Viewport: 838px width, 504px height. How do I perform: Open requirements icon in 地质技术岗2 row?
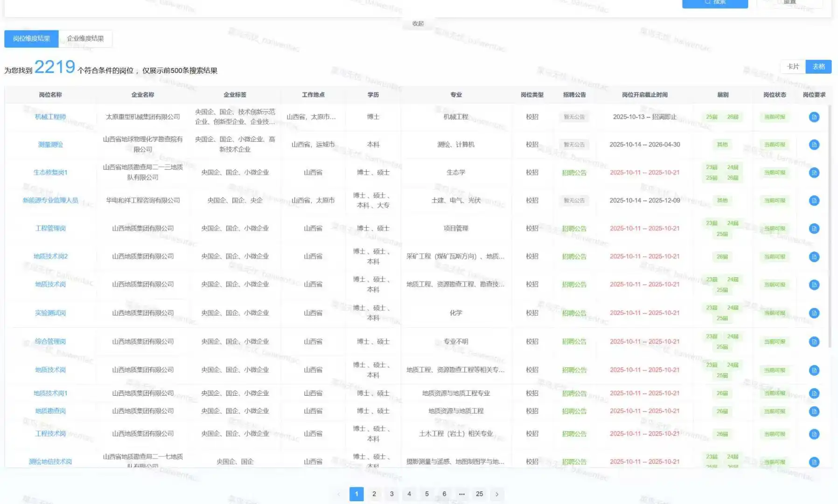point(814,257)
